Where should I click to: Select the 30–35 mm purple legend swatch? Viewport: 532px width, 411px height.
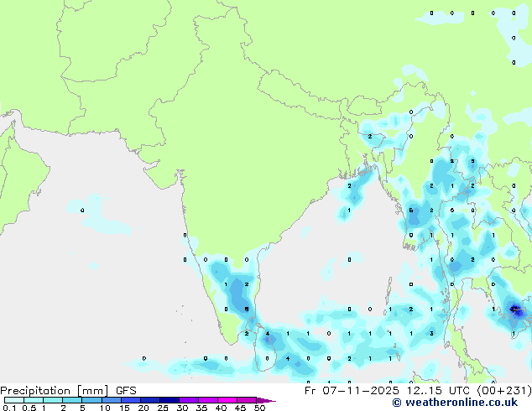click(189, 400)
